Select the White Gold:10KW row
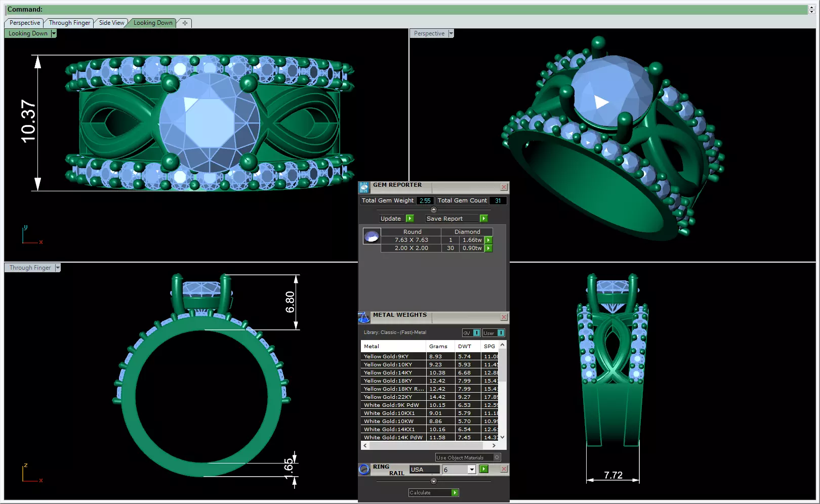The width and height of the screenshot is (820, 504). (430, 422)
